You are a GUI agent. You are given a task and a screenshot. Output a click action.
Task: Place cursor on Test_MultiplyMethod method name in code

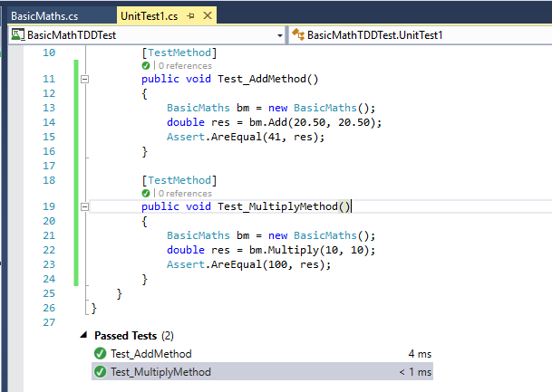click(x=277, y=206)
